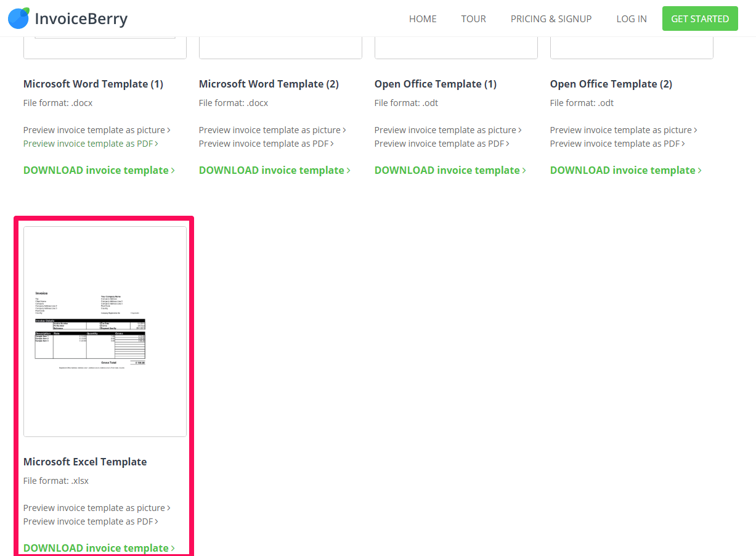
Task: Preview Word Template (1) as PDF
Action: [91, 144]
